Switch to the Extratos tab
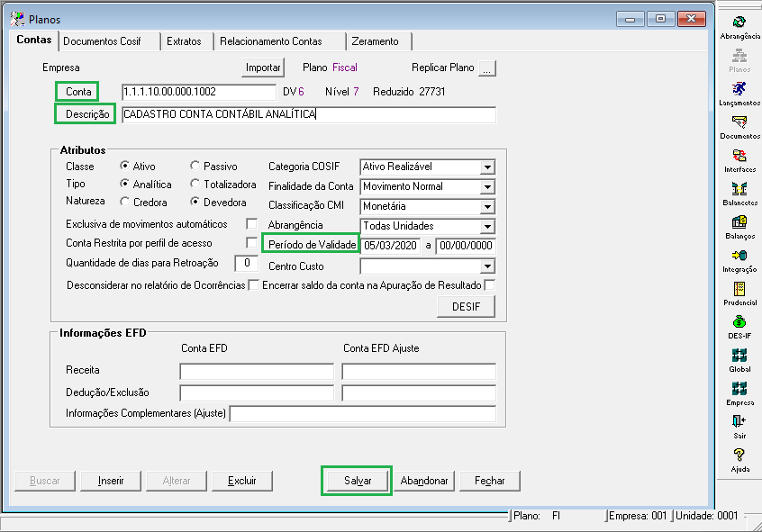Screen dimensions: 762x532 pyautogui.click(x=187, y=41)
